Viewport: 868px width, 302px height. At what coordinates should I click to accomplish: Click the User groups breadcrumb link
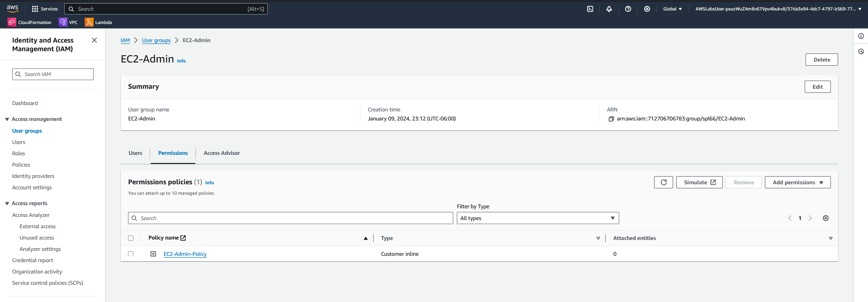[x=156, y=40]
